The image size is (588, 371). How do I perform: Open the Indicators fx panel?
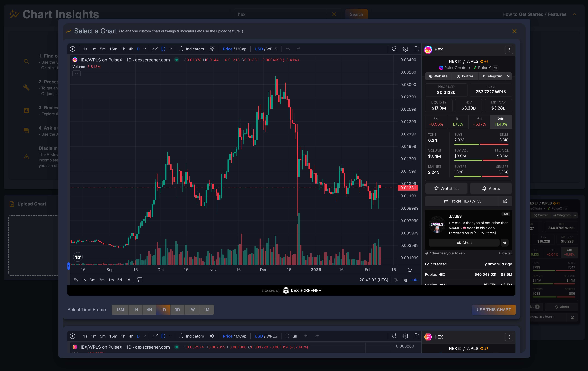tap(192, 49)
